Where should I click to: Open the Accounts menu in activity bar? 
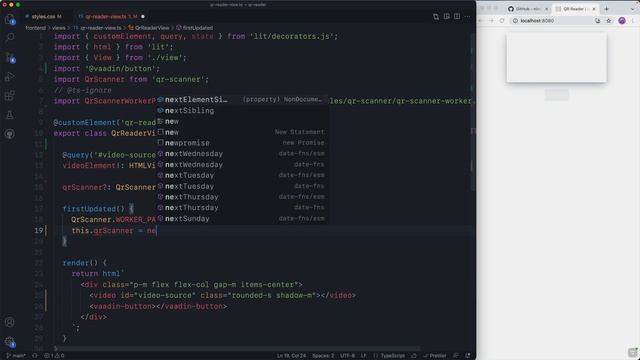pos(10,322)
